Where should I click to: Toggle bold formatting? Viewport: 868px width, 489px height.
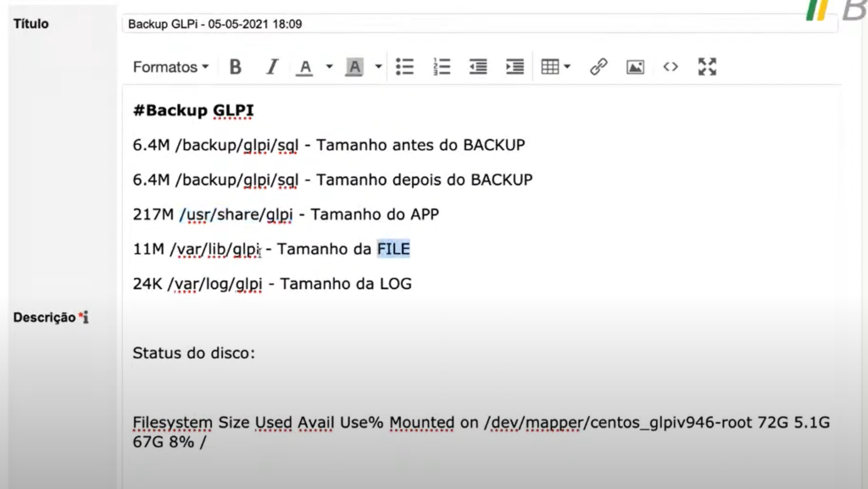coord(236,67)
